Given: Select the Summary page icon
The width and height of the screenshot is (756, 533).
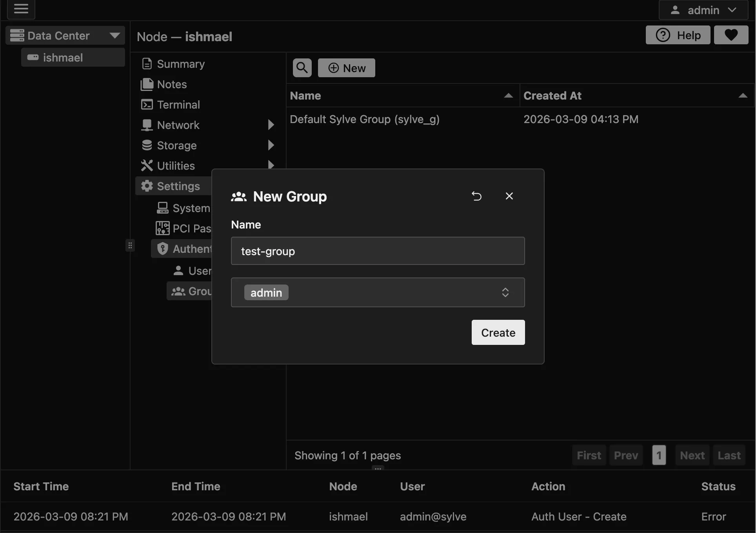Looking at the screenshot, I should coord(147,63).
